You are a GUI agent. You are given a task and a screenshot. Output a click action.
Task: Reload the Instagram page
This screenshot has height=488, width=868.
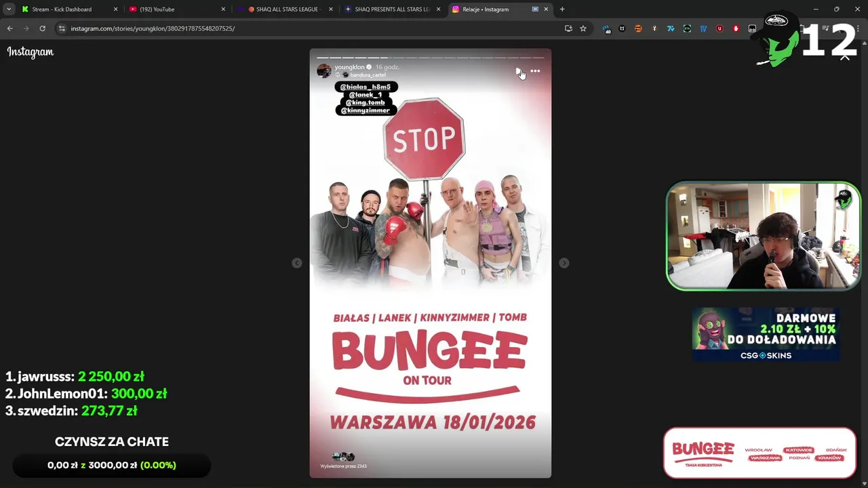[42, 28]
